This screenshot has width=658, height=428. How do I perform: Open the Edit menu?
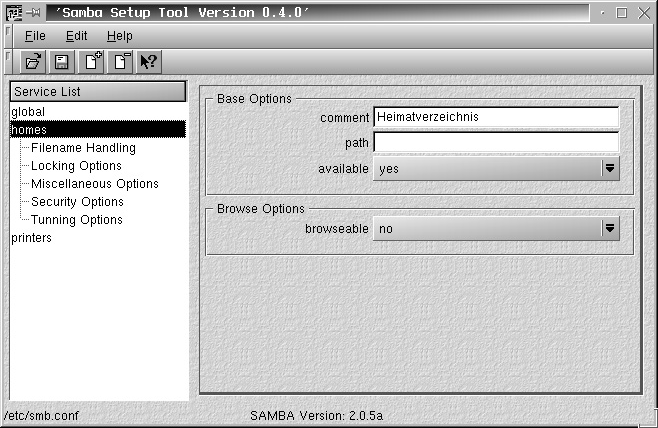coord(77,36)
